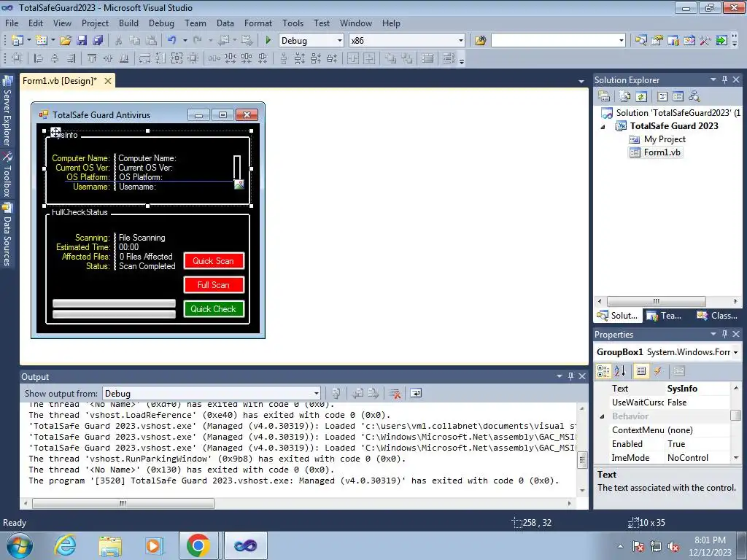747x560 pixels.
Task: Open the Show output from dropdown
Action: click(316, 393)
